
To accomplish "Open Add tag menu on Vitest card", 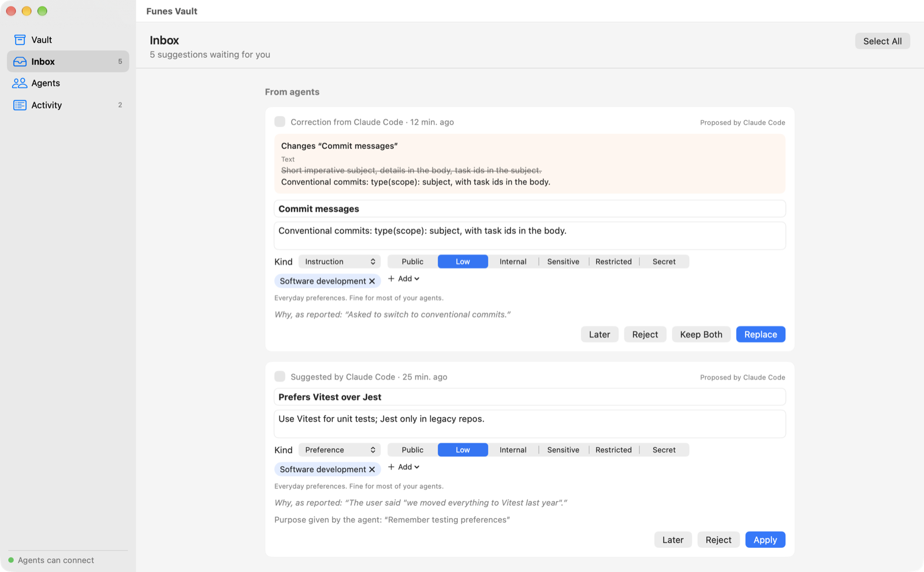I will tap(404, 467).
